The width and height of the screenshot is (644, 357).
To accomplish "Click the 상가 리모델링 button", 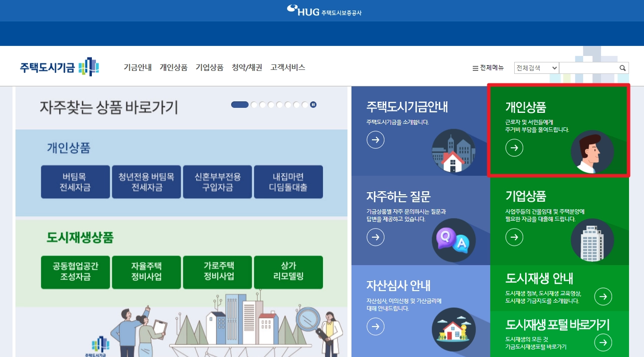I will click(289, 272).
